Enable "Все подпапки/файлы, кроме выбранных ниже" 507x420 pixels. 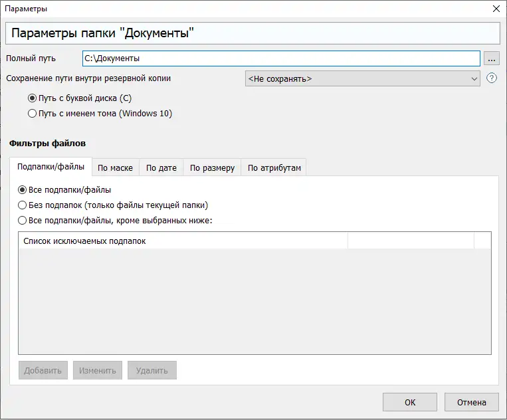tap(23, 220)
